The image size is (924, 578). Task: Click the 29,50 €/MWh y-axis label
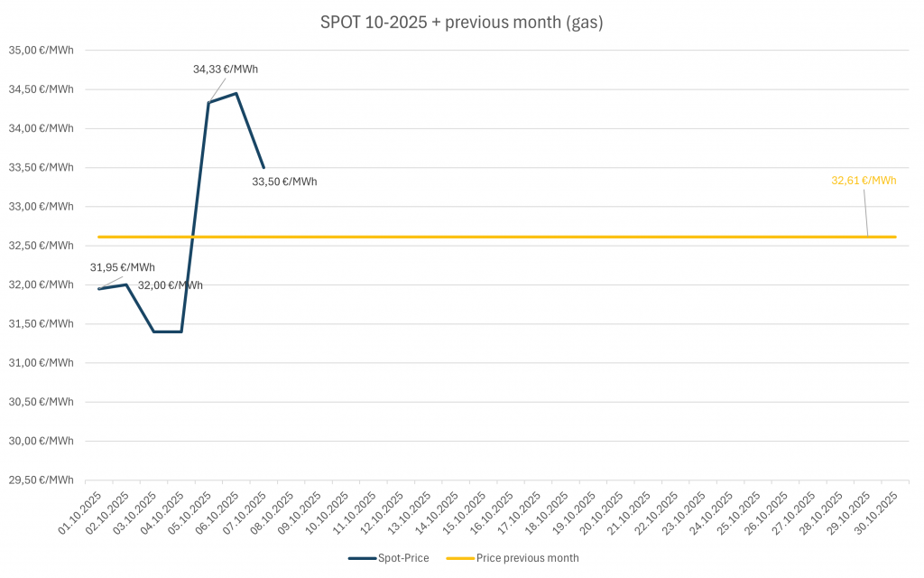[42, 480]
